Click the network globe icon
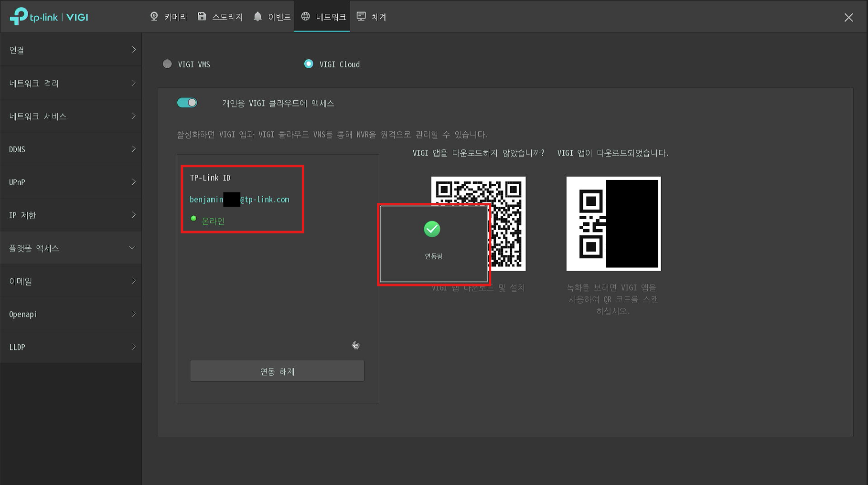 (306, 17)
